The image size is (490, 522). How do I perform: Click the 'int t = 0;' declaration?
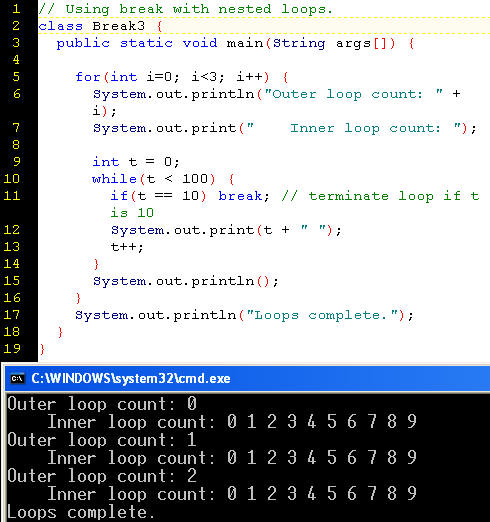click(x=136, y=162)
